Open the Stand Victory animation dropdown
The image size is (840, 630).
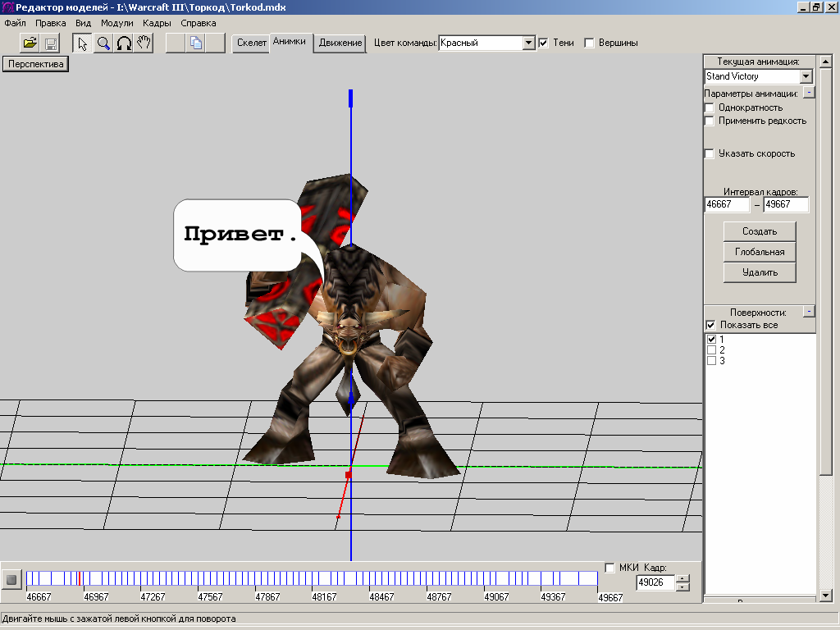tap(806, 76)
